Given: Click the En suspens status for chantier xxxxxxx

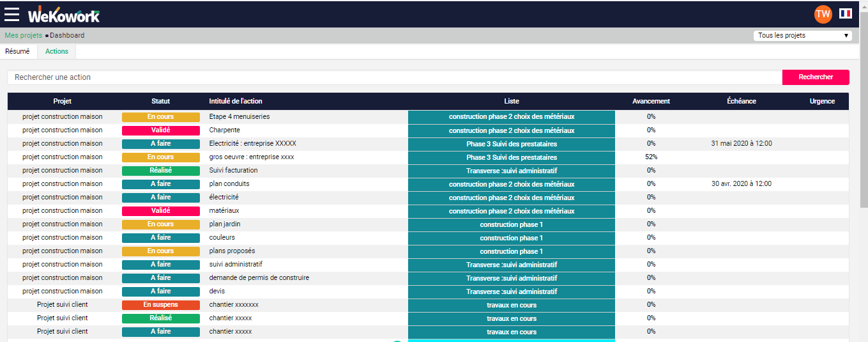Looking at the screenshot, I should click(x=160, y=305).
